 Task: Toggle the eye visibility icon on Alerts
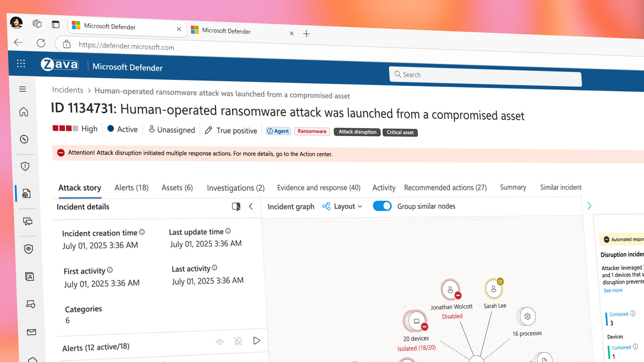coord(219,342)
